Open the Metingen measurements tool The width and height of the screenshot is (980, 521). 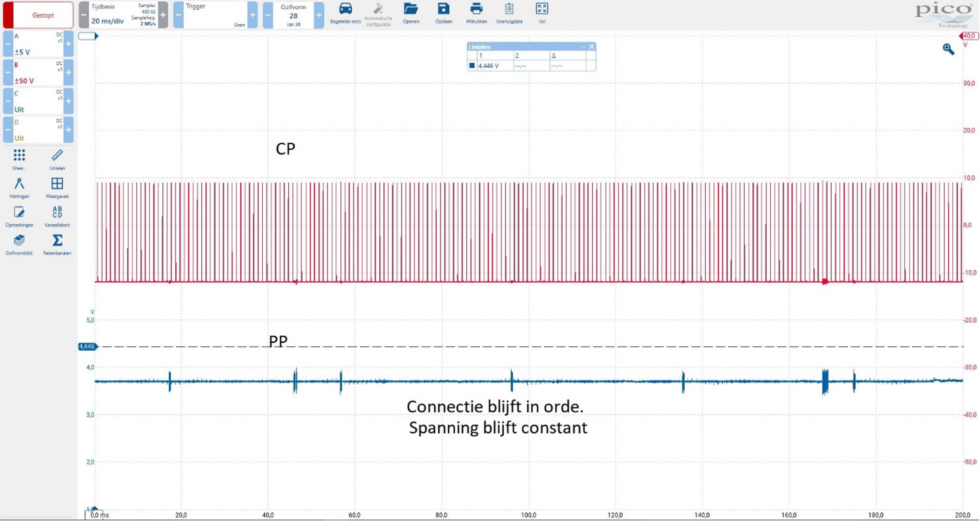(x=19, y=188)
